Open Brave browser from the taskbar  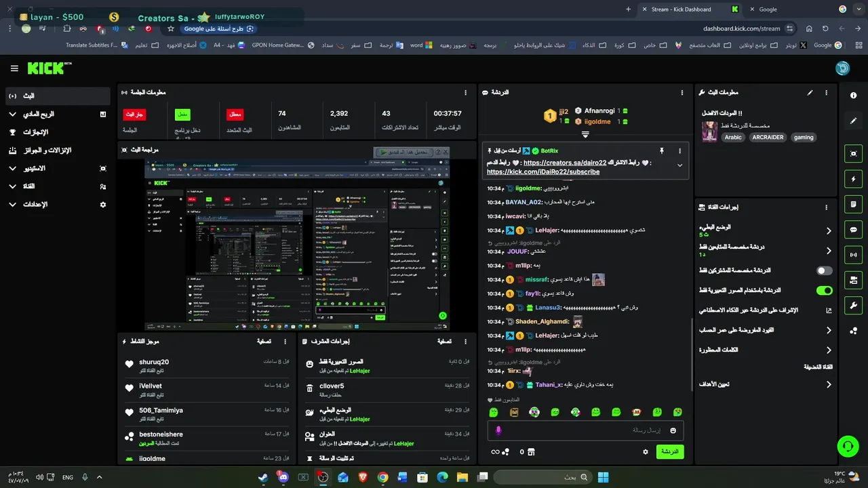coord(362,477)
